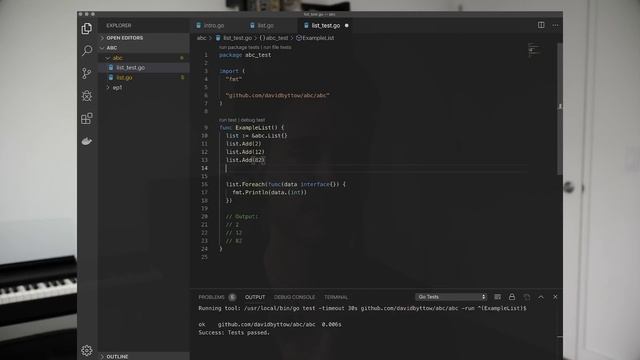Switch to the PROBLEMS panel tab

pyautogui.click(x=211, y=297)
